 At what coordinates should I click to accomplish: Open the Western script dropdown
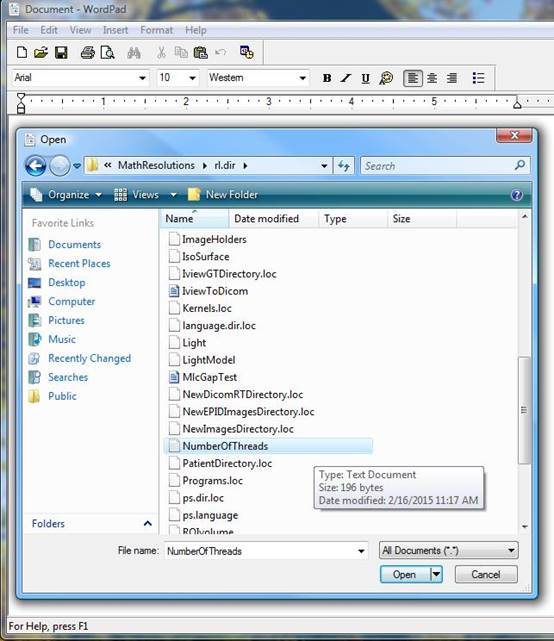click(303, 78)
